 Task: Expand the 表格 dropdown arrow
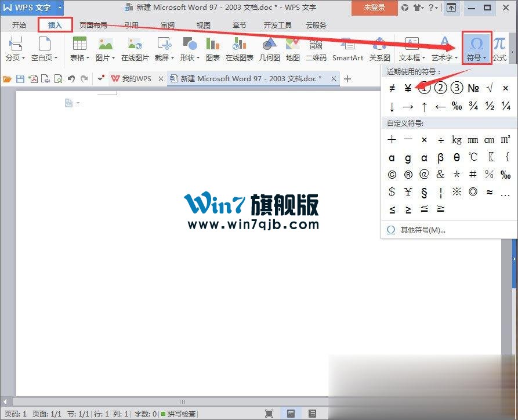coord(88,58)
